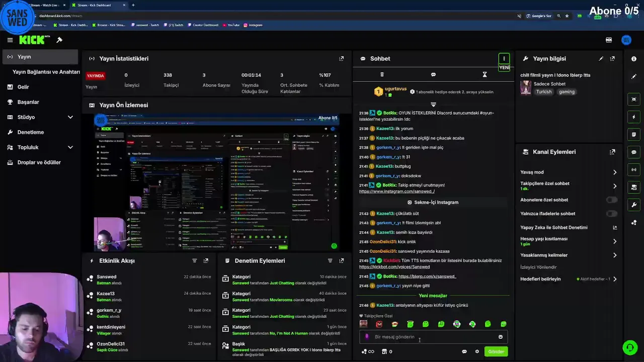644x362 pixels.
Task: Click the headset support bubble
Action: click(630, 347)
